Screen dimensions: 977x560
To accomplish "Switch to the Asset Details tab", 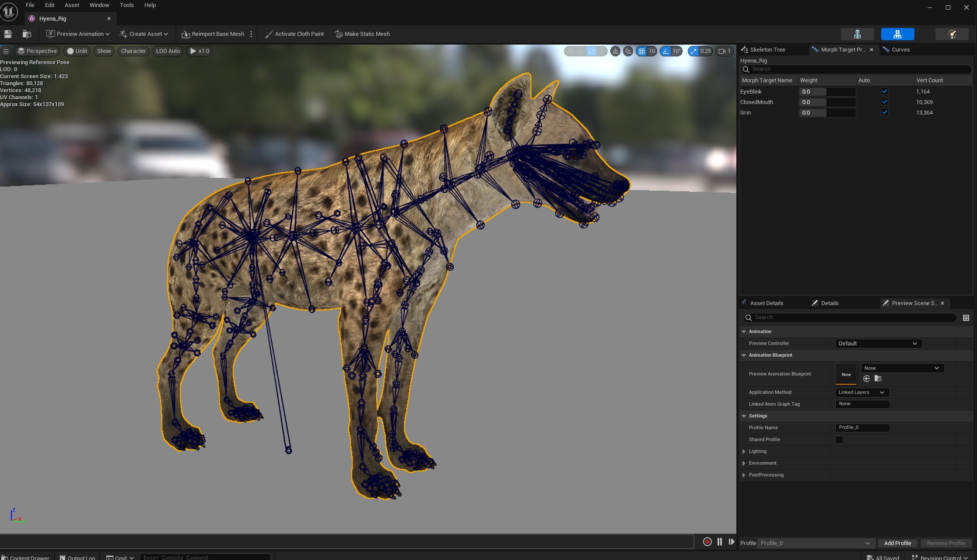I will click(767, 303).
